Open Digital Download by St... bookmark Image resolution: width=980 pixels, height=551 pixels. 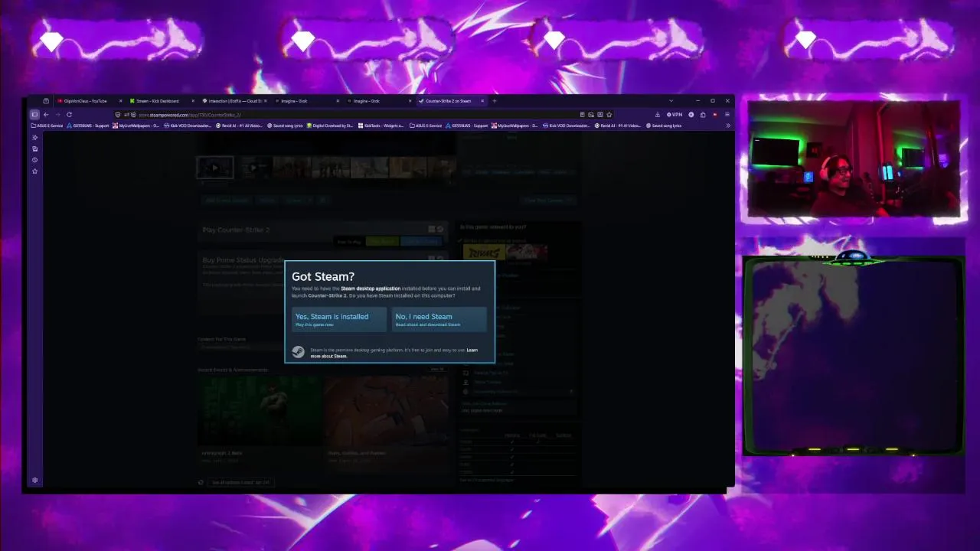[x=330, y=126]
